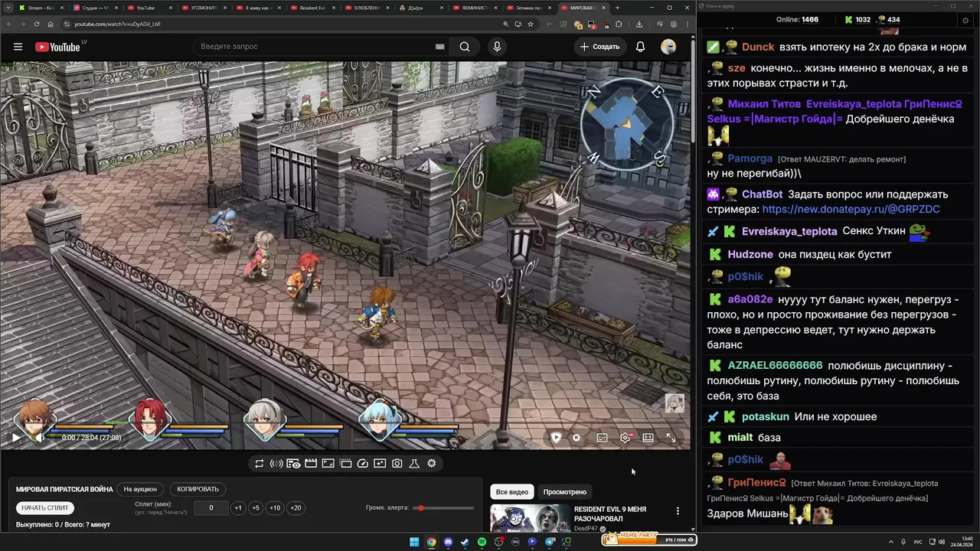Open the playback speed gauge icon

click(363, 464)
